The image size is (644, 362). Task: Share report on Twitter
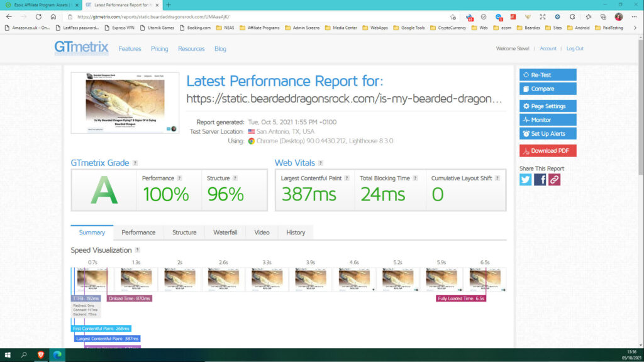525,180
